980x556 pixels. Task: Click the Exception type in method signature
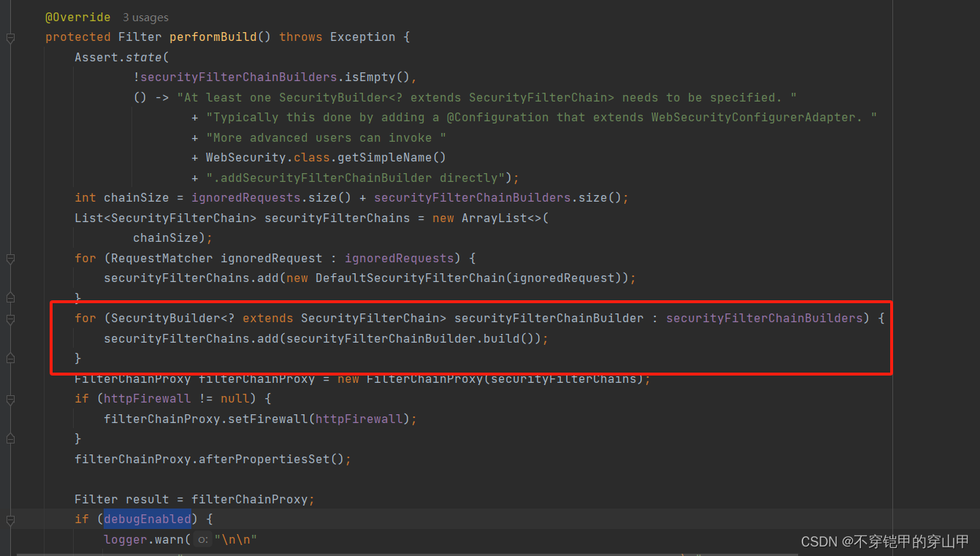(363, 37)
